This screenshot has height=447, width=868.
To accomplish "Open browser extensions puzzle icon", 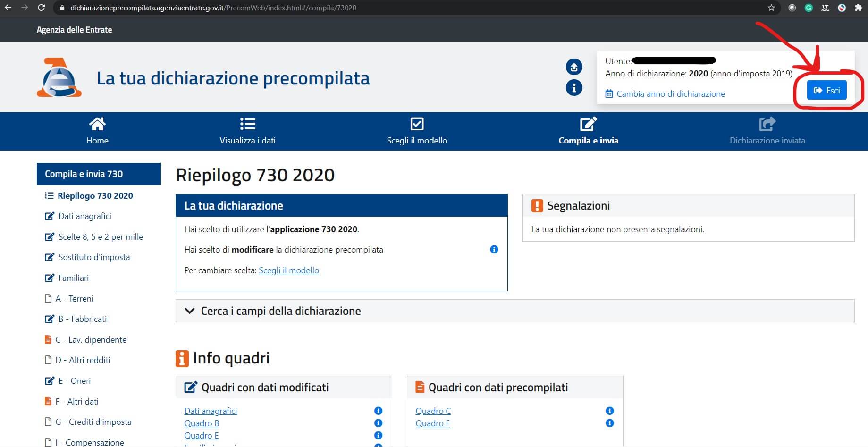I will [x=858, y=8].
